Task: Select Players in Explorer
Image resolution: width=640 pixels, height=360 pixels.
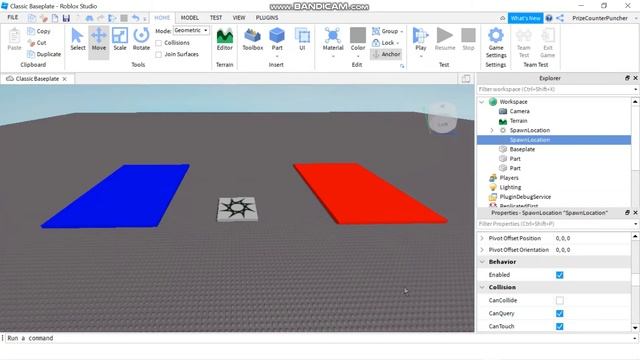Action: point(509,178)
